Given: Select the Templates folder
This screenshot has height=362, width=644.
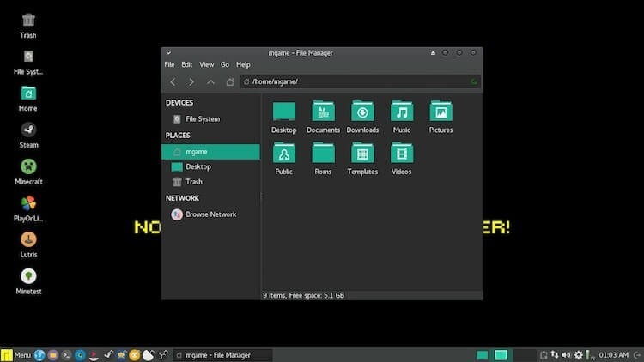Looking at the screenshot, I should click(362, 160).
